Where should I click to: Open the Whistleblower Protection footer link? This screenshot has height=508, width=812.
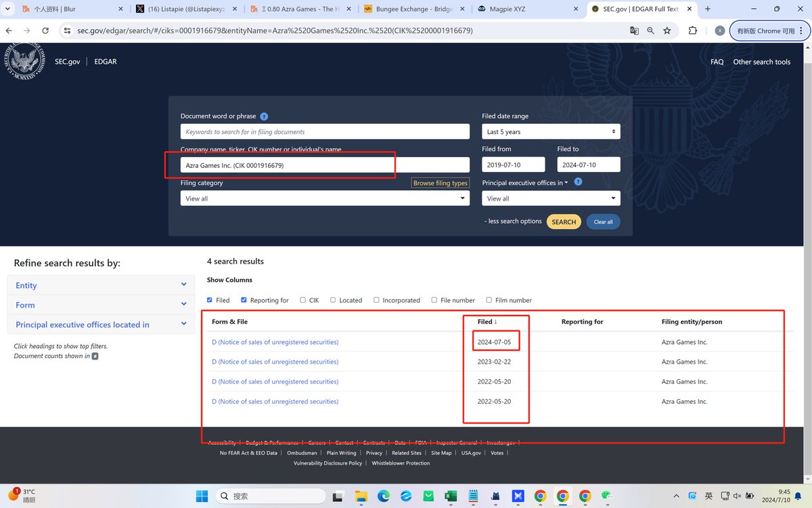click(x=401, y=463)
